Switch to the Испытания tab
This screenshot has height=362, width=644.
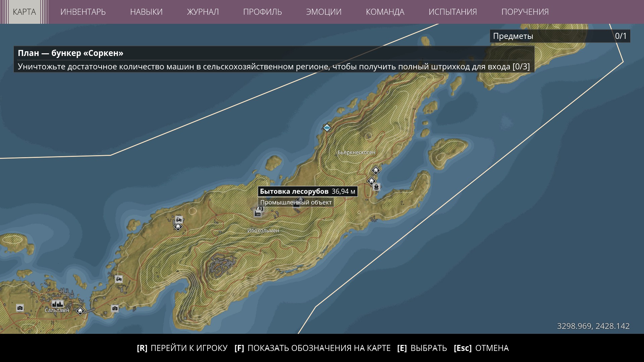coord(453,12)
